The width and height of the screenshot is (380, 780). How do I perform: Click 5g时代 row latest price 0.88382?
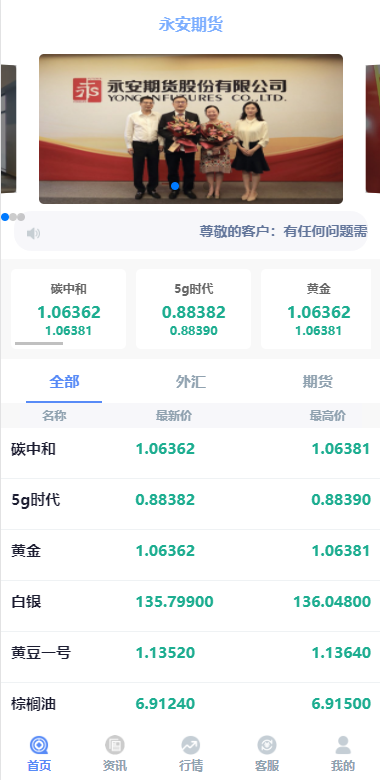pyautogui.click(x=165, y=500)
